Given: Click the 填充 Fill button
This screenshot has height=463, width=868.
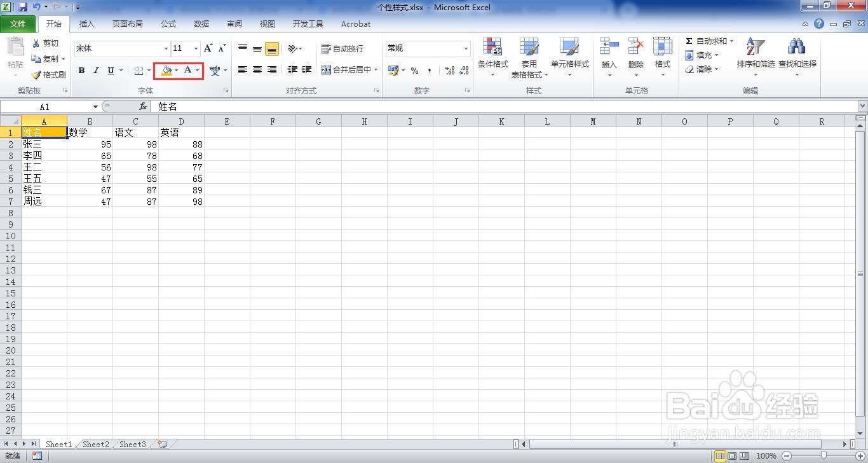Looking at the screenshot, I should pos(702,55).
